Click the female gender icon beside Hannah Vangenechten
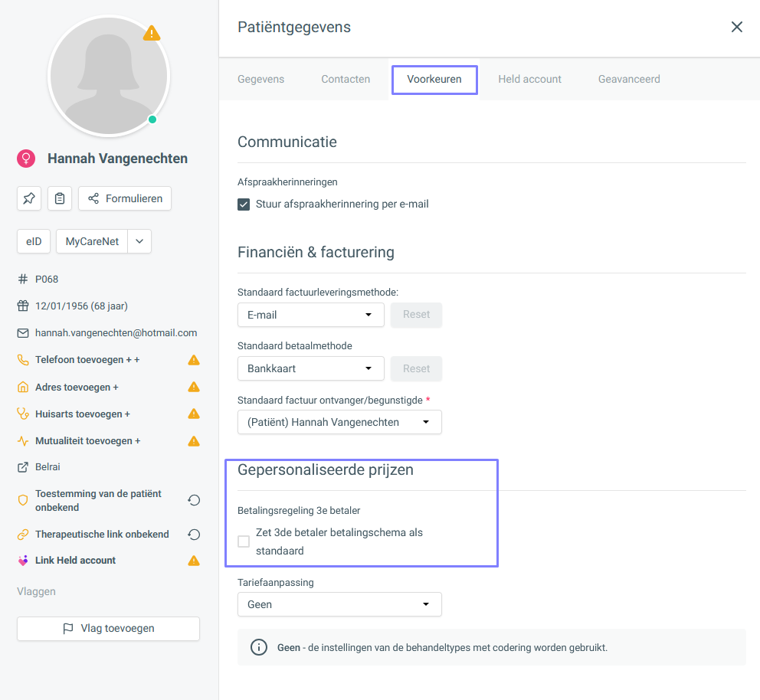 tap(26, 159)
